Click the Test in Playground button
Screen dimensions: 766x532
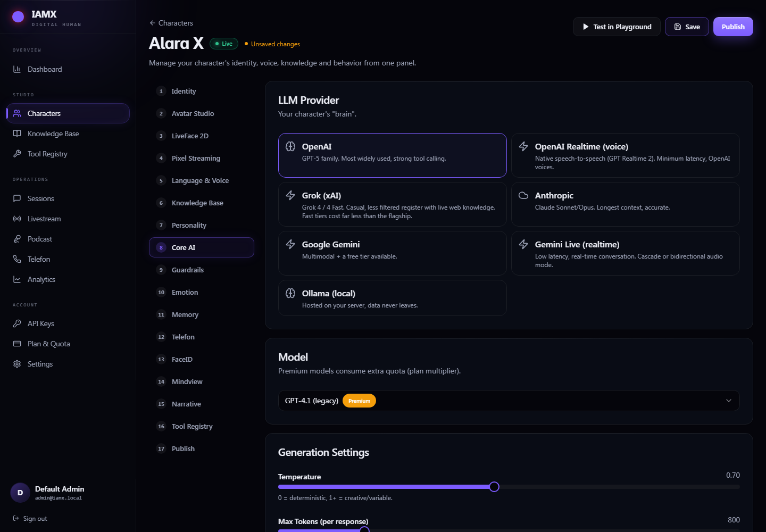click(x=617, y=27)
